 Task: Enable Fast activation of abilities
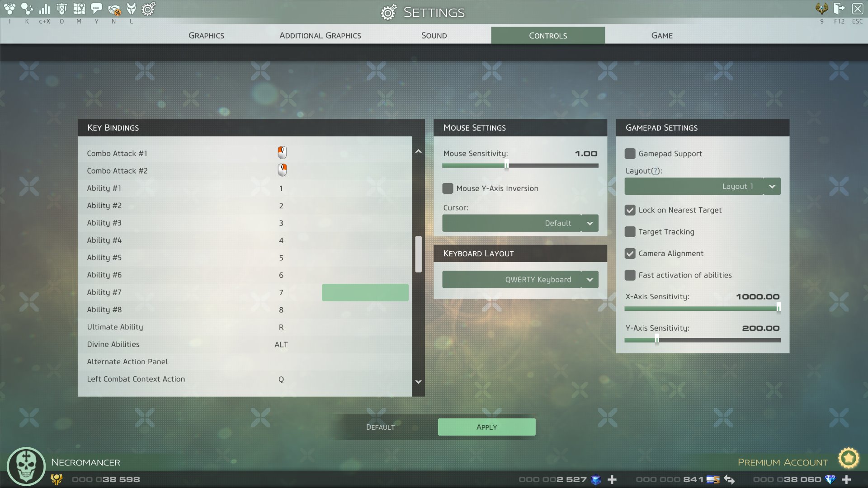click(630, 275)
